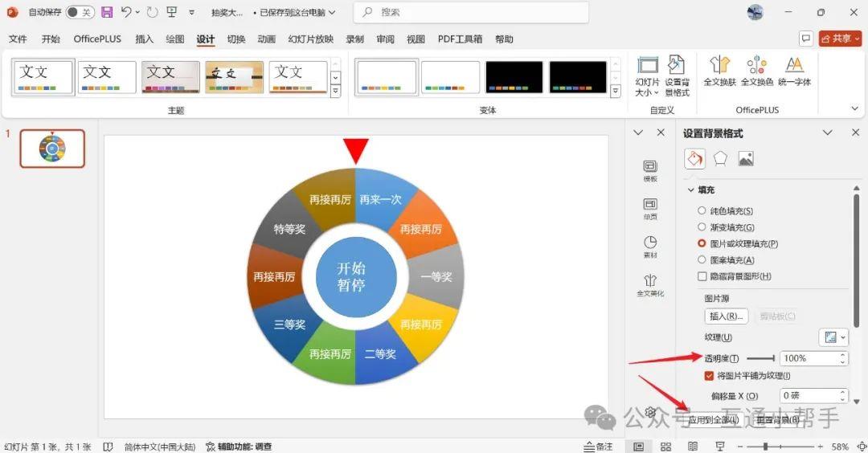
Task: Click the accessibility check (辅助功能) status item
Action: click(239, 447)
